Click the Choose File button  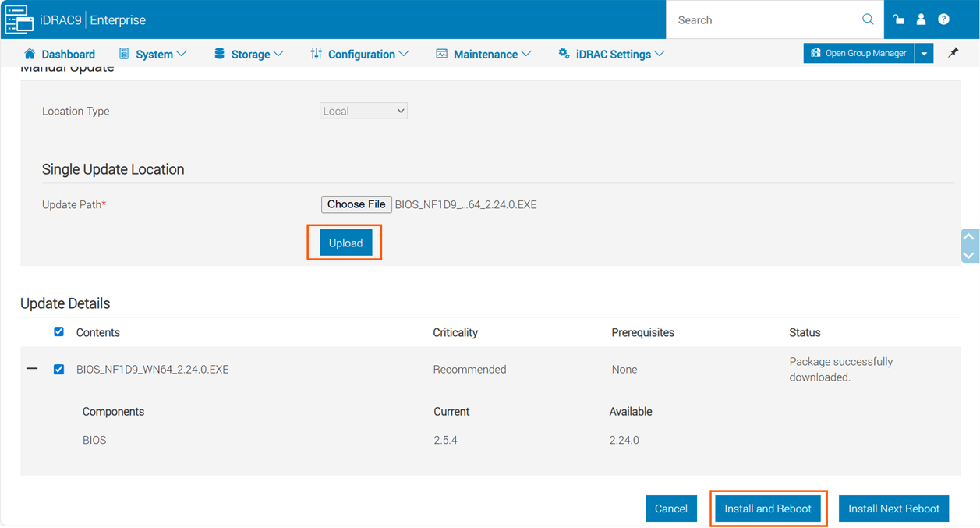356,204
